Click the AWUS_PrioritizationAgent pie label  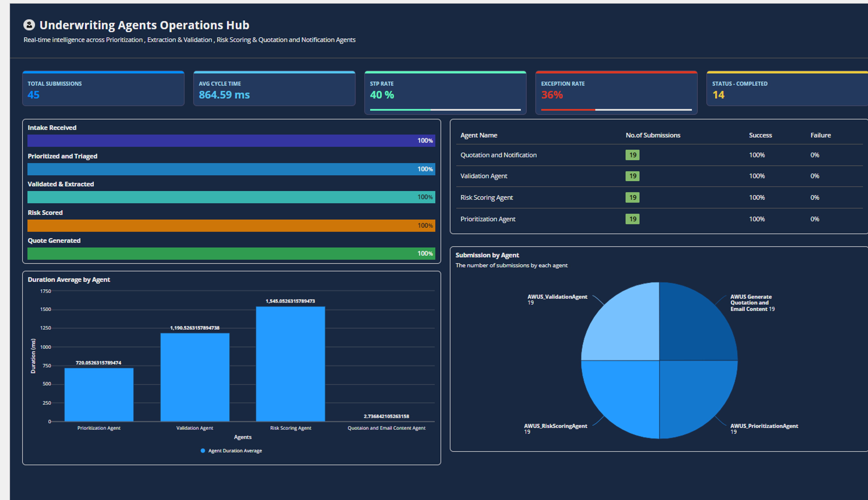point(764,429)
